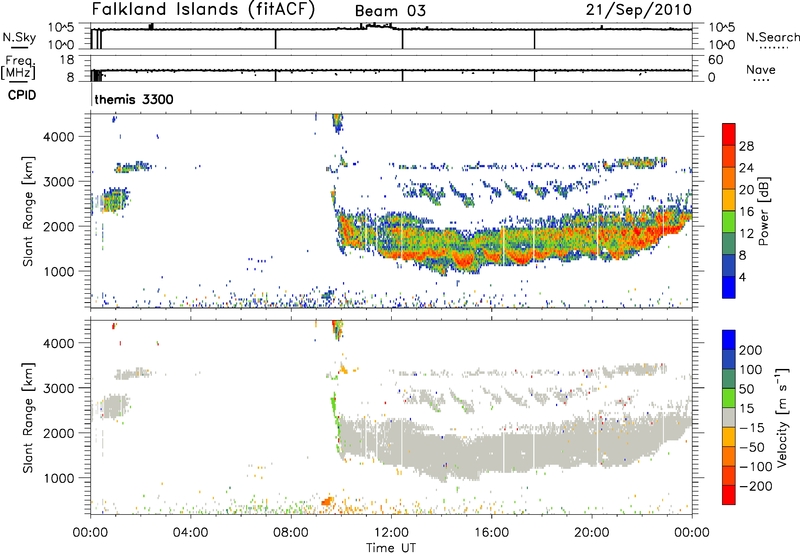Click the '28' power colorbar tick value
Screen dimensions: 800x554
[746, 146]
